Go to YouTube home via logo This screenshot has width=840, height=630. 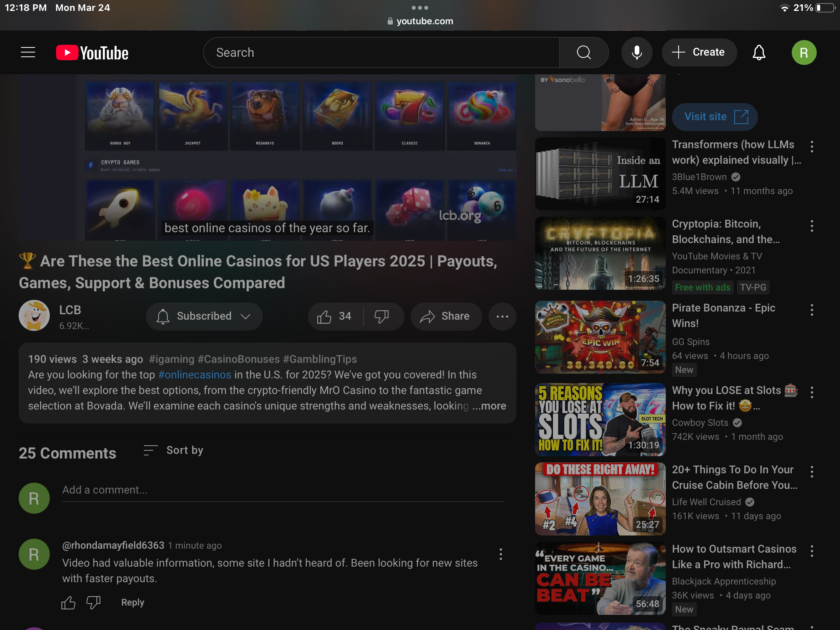[x=92, y=52]
